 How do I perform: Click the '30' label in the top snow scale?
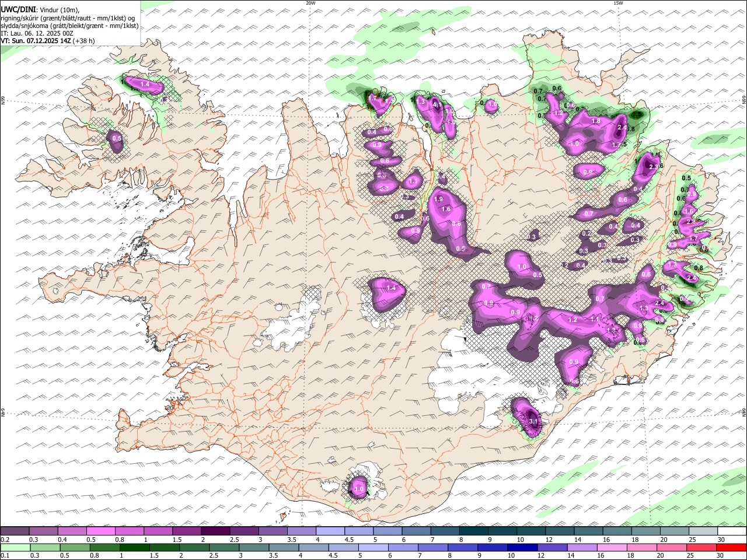721,540
